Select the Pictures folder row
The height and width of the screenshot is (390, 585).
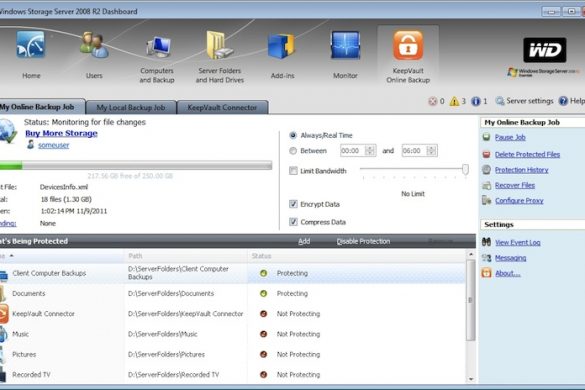pos(233,354)
